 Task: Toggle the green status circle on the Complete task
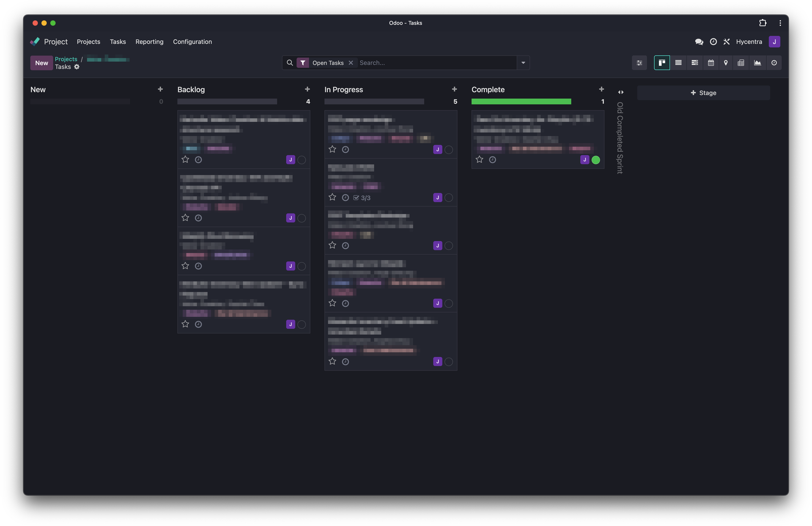pyautogui.click(x=596, y=160)
